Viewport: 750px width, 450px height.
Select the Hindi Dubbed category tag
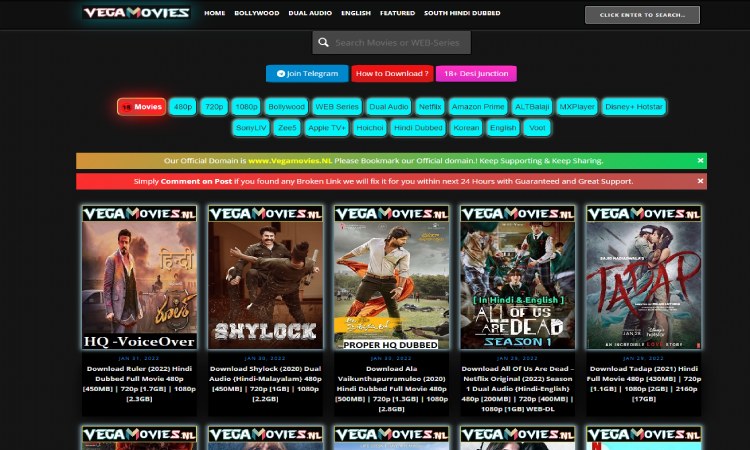point(418,128)
